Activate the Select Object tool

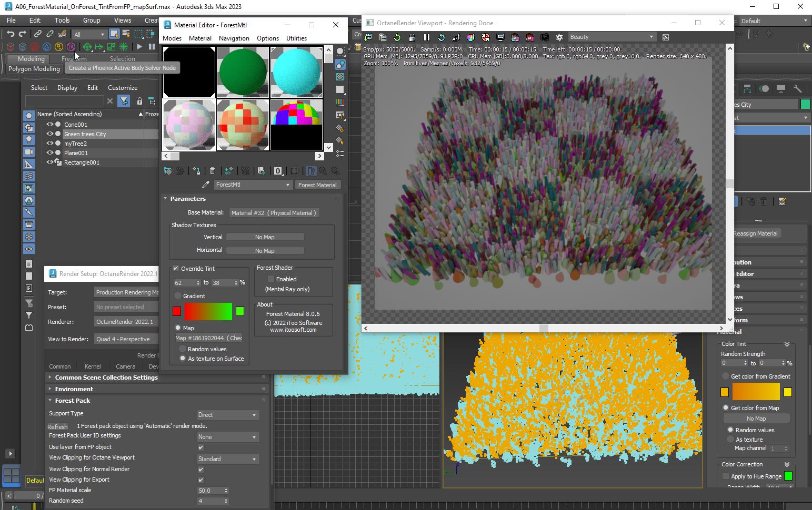(x=114, y=34)
